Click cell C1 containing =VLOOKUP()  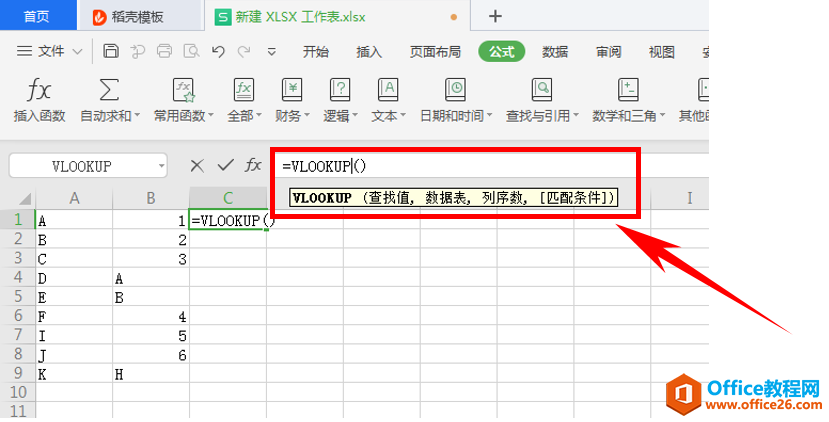[228, 220]
